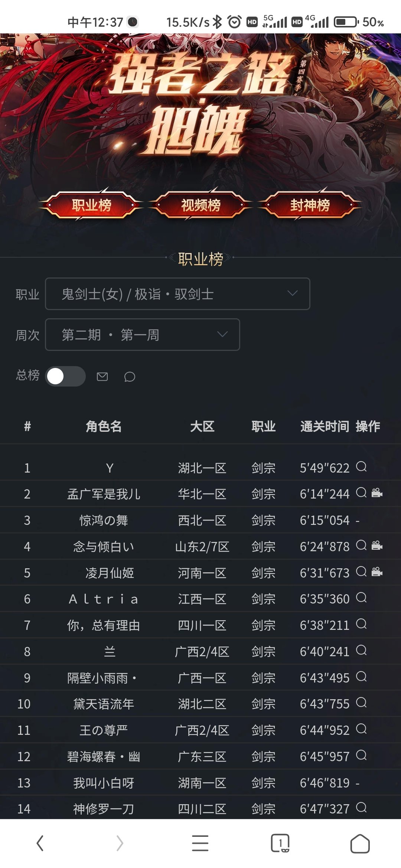Viewport: 401px width, 868px height.
Task: Expand the 周次 dropdown 第二期 第一周
Action: tap(143, 335)
